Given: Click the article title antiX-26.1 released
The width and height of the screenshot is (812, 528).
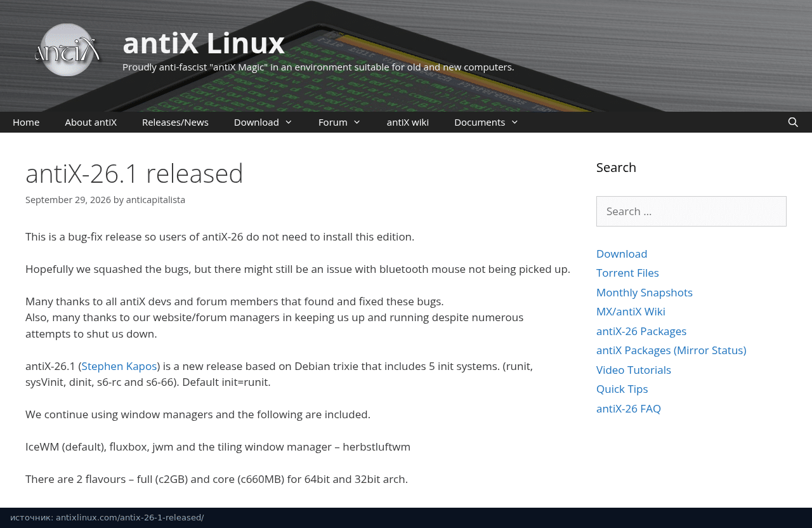Looking at the screenshot, I should (134, 173).
